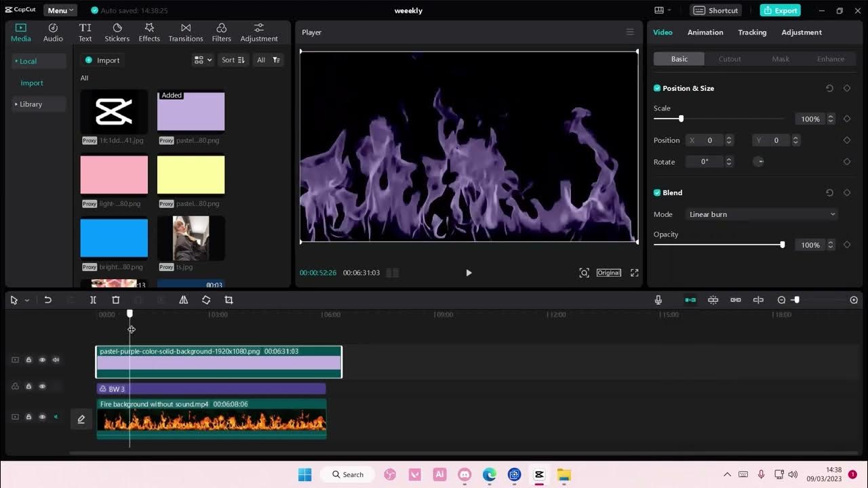Add a keyframe for Scale
Screen dimensions: 868x488
[847, 119]
